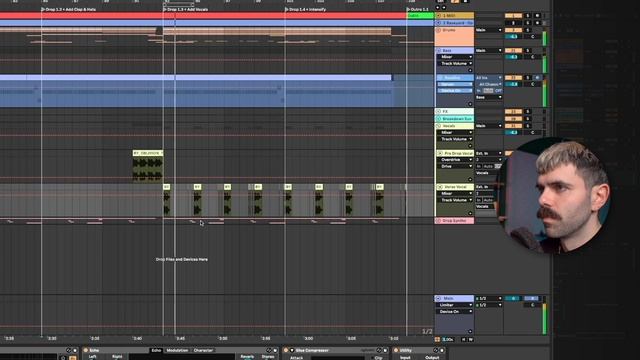Screen dimensions: 640x360
Task: Set Pre Drop Vocal monitor to In
Action: pyautogui.click(x=479, y=166)
